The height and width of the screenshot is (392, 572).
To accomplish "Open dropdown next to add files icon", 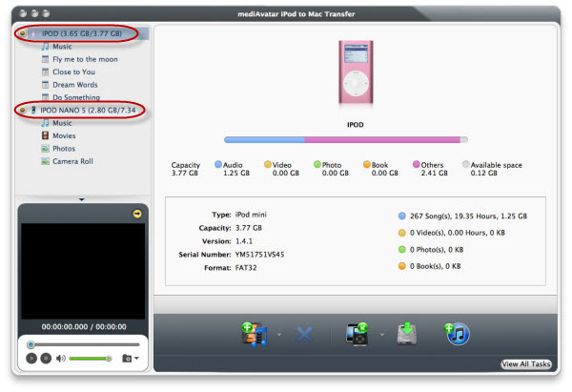I will pyautogui.click(x=279, y=335).
